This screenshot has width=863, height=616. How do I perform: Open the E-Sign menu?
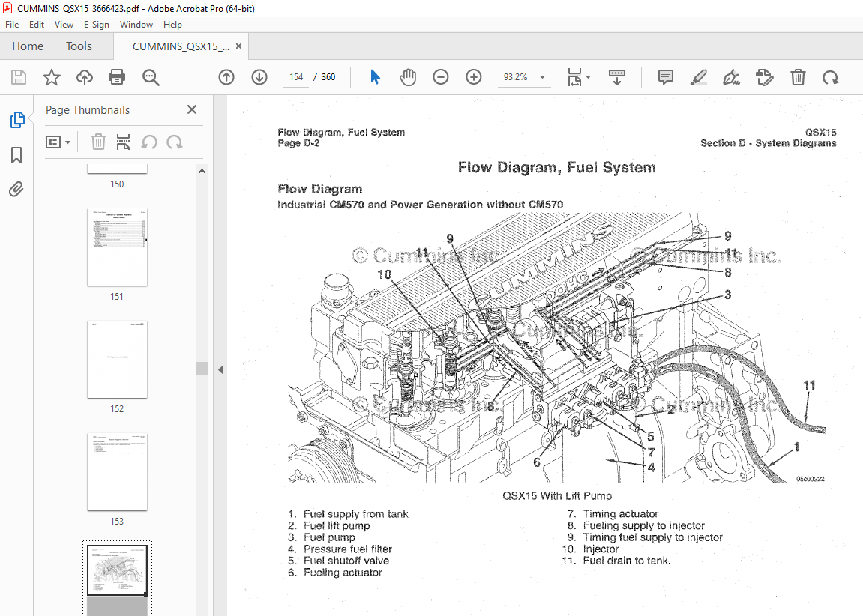96,25
